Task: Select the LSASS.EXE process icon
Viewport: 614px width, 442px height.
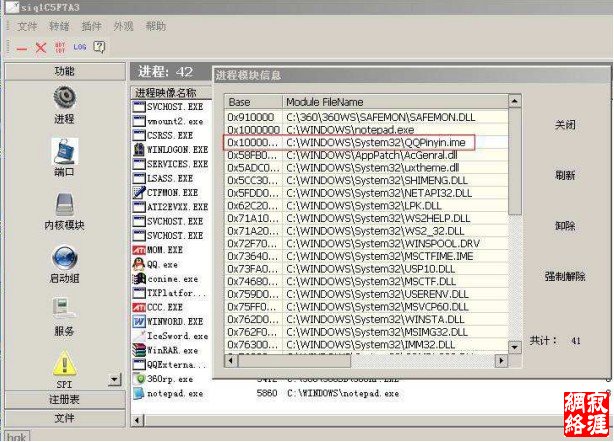Action: 139,178
